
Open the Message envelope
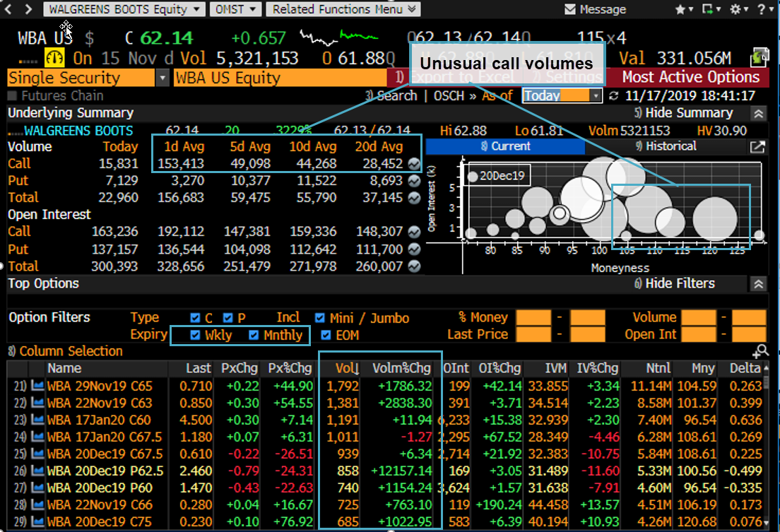tap(595, 9)
